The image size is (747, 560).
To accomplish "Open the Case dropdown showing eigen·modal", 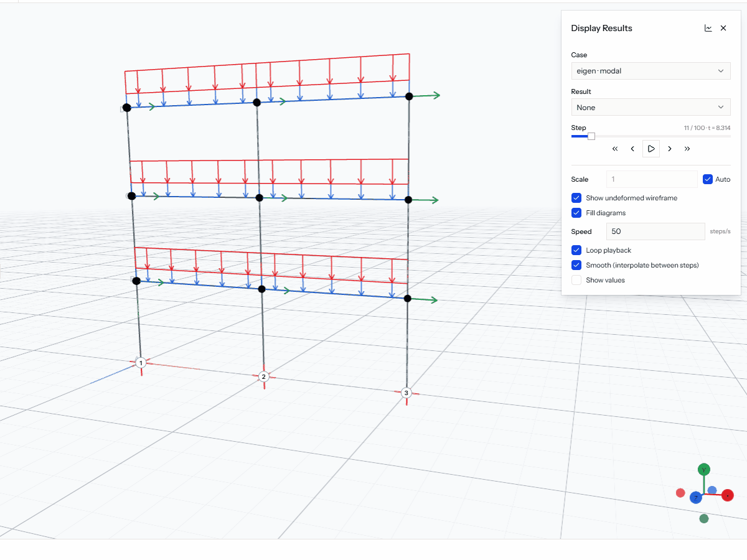I will (x=651, y=71).
